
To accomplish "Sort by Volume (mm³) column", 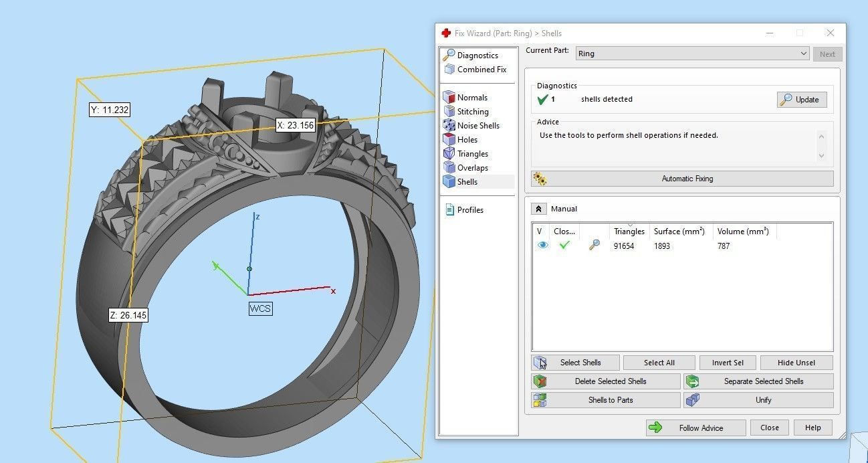I will click(x=744, y=231).
